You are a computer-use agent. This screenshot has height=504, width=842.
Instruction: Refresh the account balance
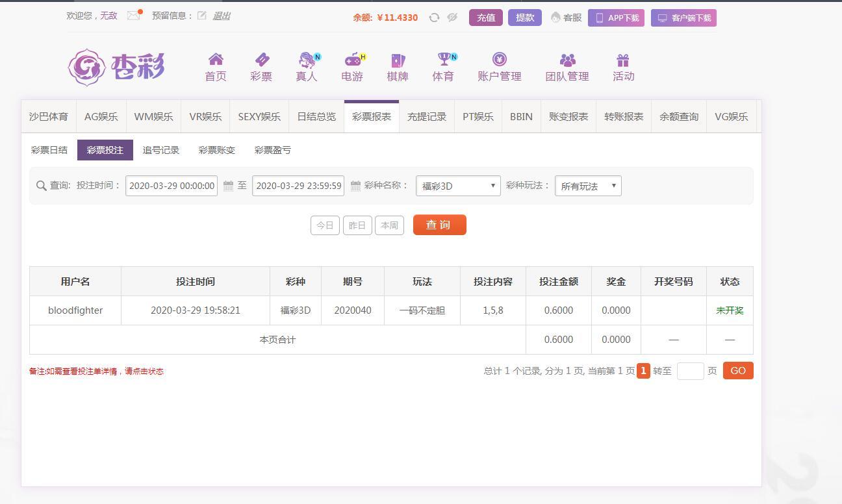coord(434,18)
